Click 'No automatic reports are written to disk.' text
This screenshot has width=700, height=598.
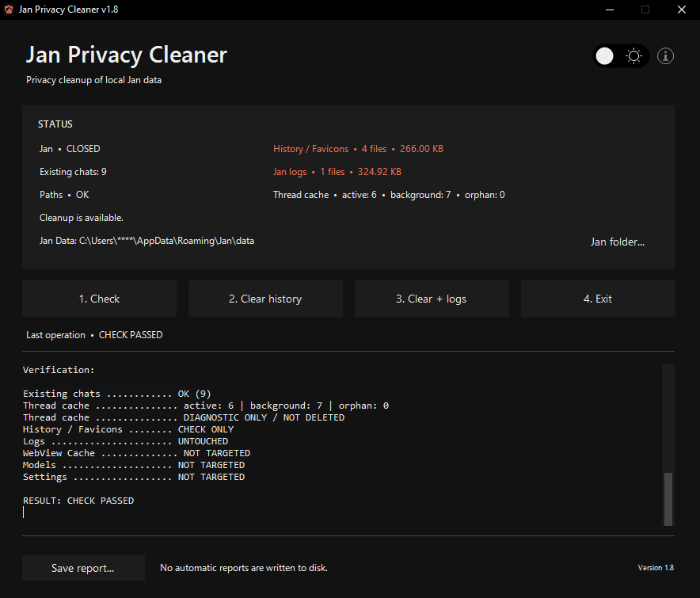(244, 568)
